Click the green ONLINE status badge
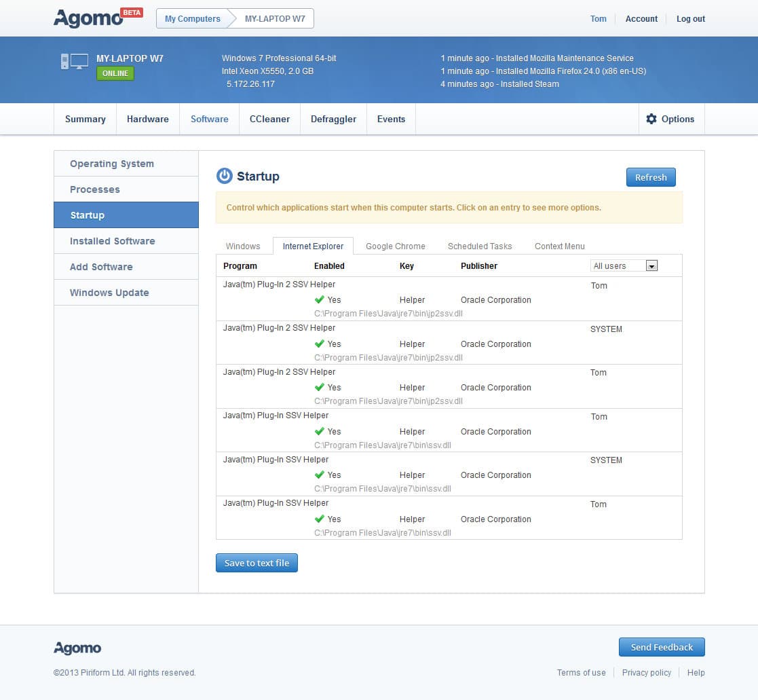 click(115, 73)
